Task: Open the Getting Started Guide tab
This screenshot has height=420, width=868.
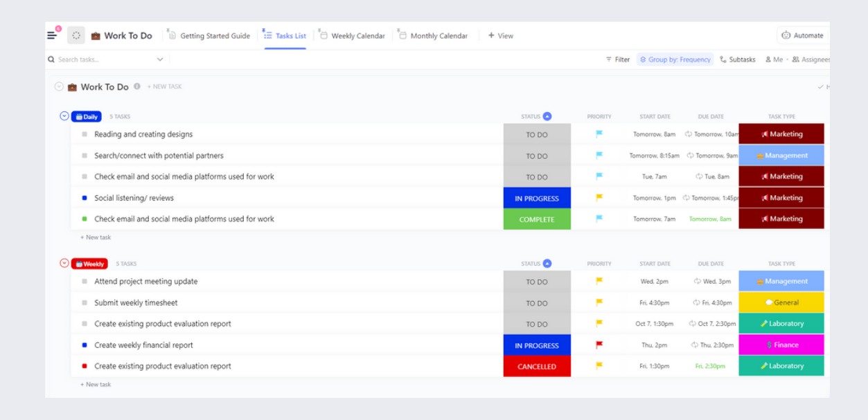Action: [x=215, y=36]
